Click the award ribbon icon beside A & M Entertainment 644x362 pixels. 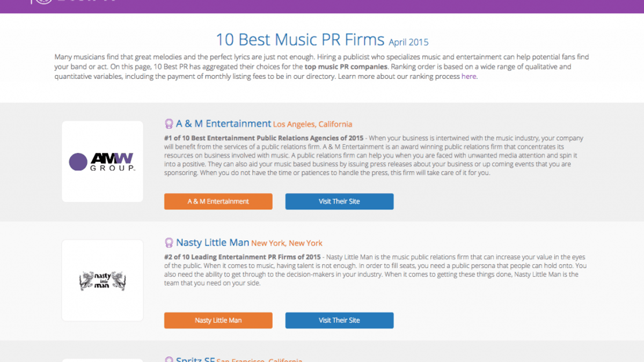click(x=169, y=124)
